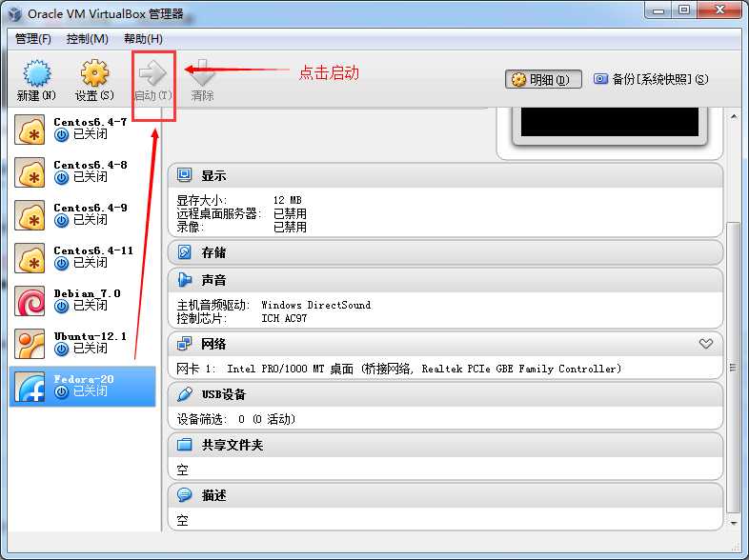The height and width of the screenshot is (560, 749).
Task: Collapse the 网络 section via chevron
Action: coord(706,343)
